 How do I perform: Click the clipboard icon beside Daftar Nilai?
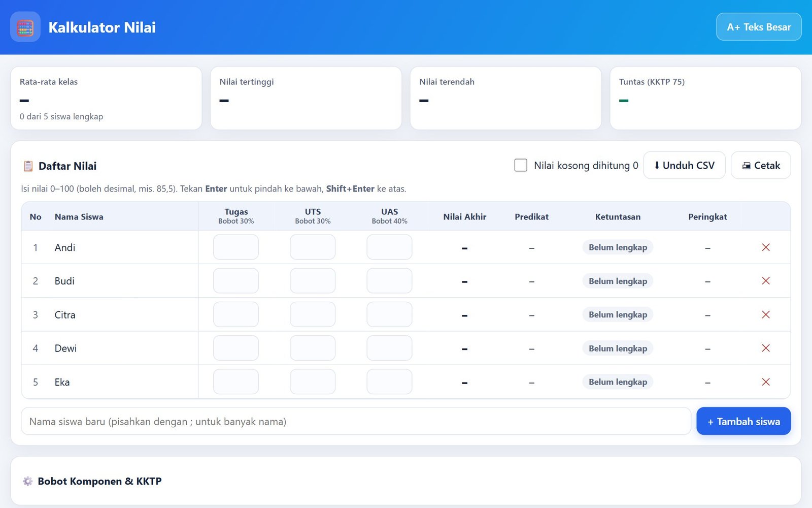point(28,166)
